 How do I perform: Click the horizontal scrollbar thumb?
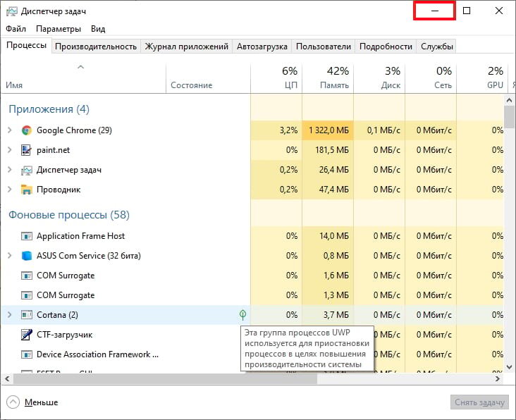[165, 379]
